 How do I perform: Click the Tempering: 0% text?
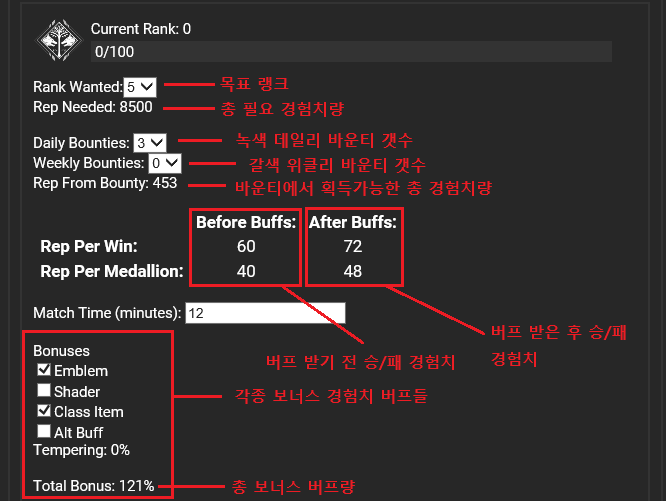(x=81, y=450)
